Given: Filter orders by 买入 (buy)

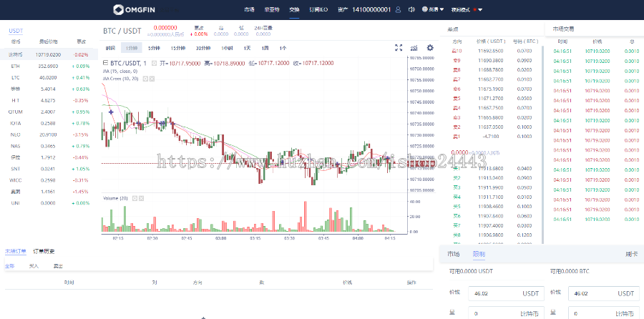Looking at the screenshot, I should 34,266.
